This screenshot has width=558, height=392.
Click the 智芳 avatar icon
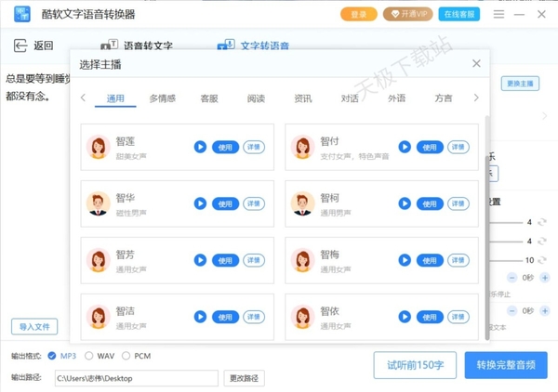pos(98,260)
